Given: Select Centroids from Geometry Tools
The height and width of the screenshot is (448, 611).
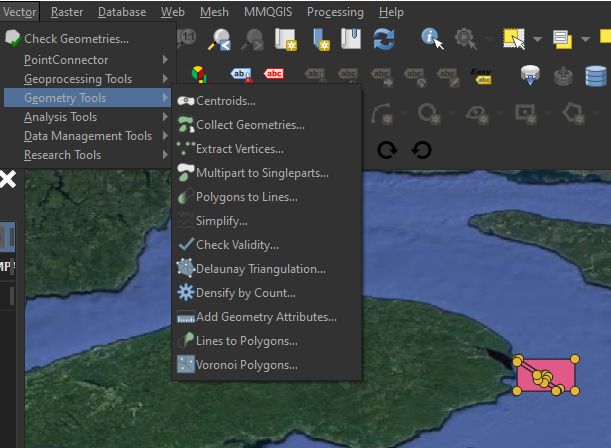Looking at the screenshot, I should pos(267,101).
